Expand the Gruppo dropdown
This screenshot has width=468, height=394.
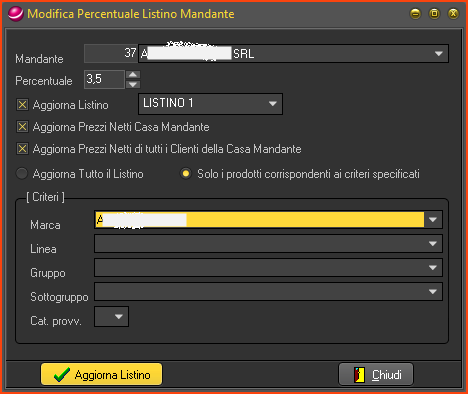pos(433,268)
